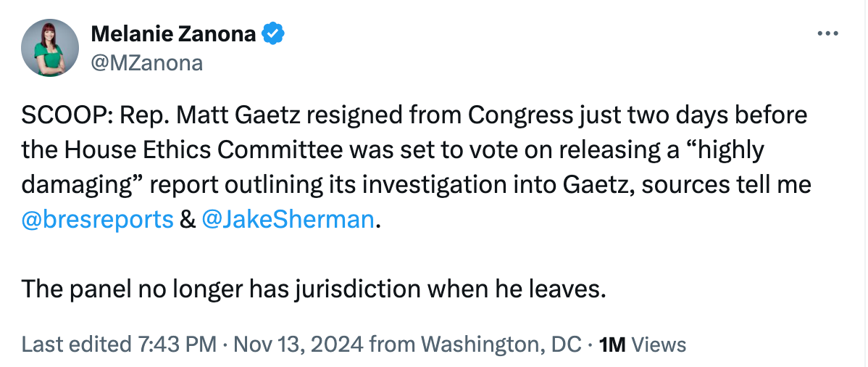Click the bold 1M view count

(x=613, y=344)
